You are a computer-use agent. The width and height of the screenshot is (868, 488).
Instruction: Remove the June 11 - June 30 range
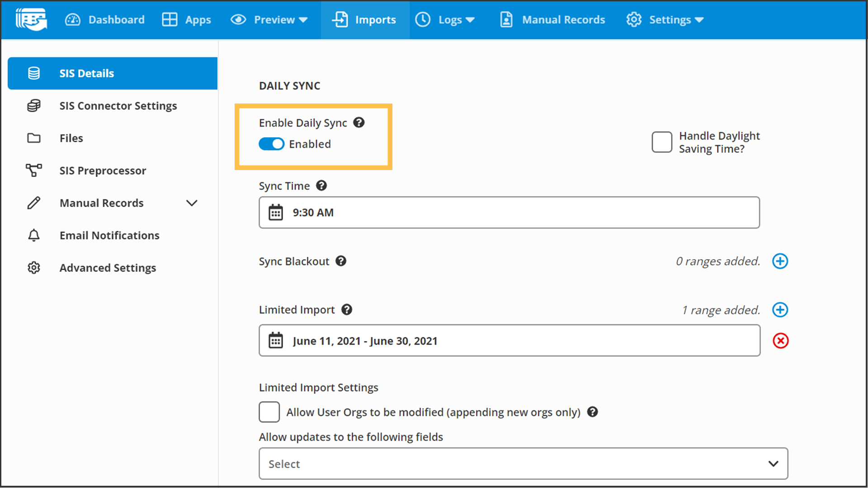click(x=780, y=341)
